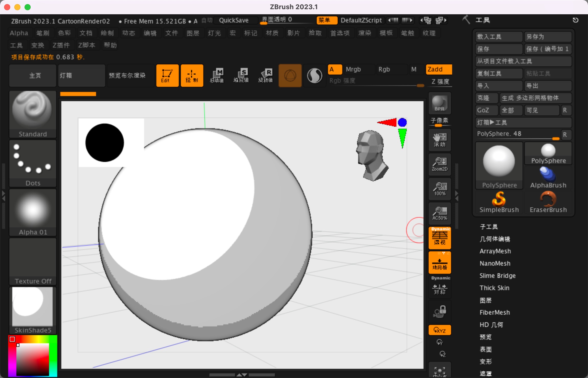Click the AC50% zoom icon
Image resolution: width=588 pixels, height=378 pixels.
(439, 213)
